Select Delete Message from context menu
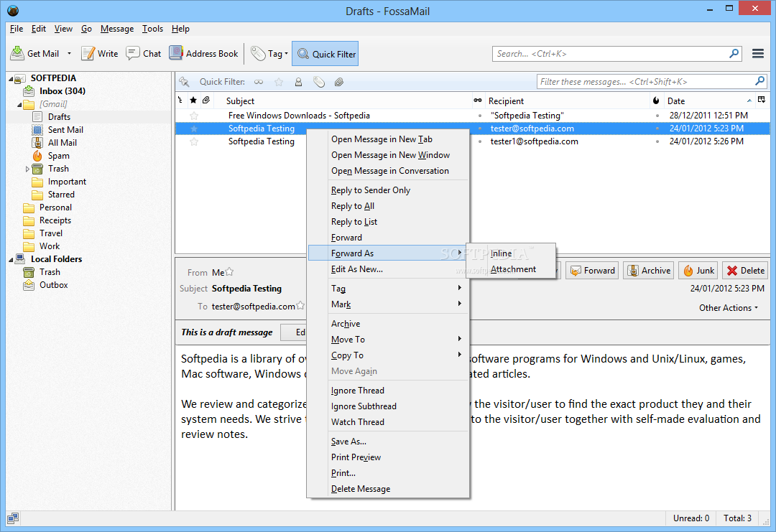Viewport: 776px width, 532px height. tap(388, 488)
